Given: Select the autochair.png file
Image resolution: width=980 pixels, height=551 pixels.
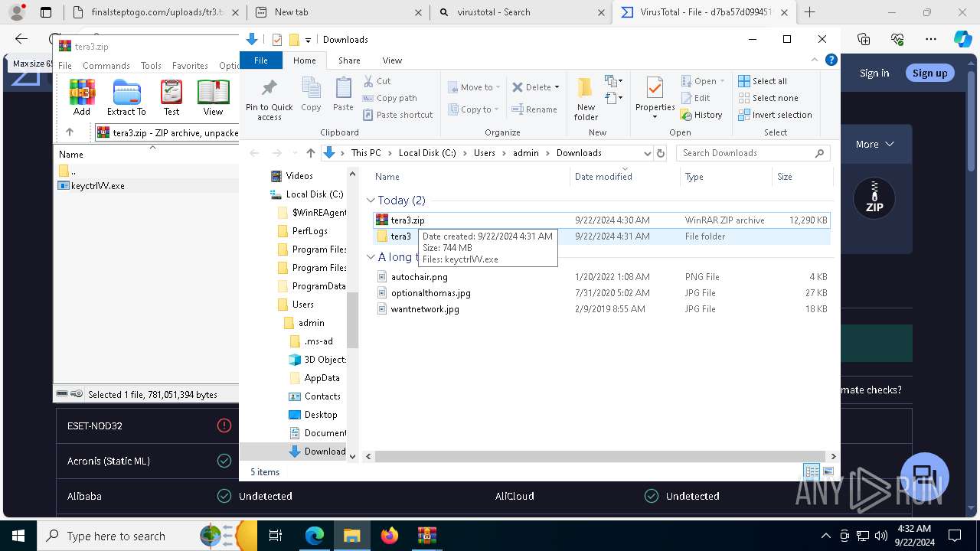Looking at the screenshot, I should point(419,277).
